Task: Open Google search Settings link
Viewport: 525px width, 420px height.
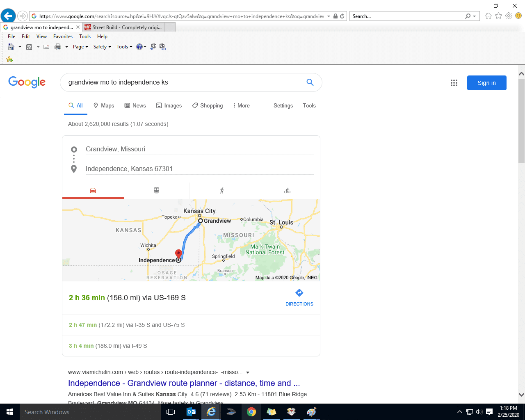Action: 283,105
